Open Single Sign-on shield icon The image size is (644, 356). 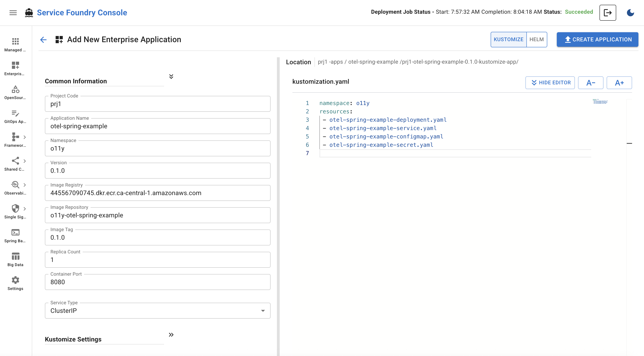pos(15,208)
